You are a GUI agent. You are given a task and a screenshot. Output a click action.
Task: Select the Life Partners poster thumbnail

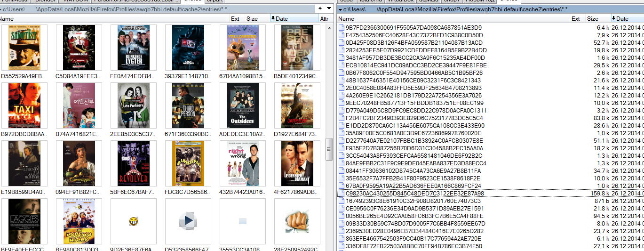[x=134, y=105]
